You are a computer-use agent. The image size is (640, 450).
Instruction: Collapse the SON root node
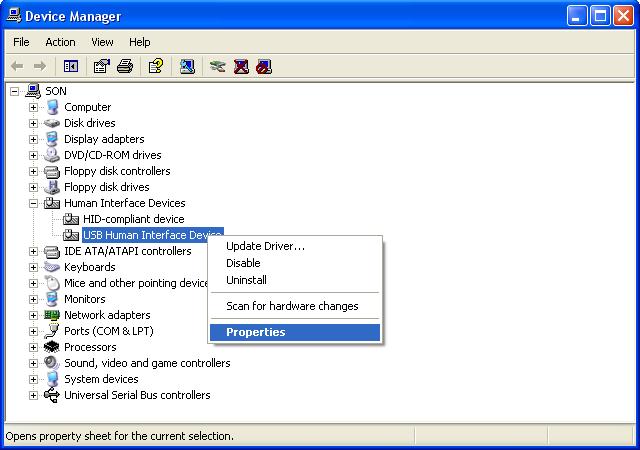(x=15, y=91)
